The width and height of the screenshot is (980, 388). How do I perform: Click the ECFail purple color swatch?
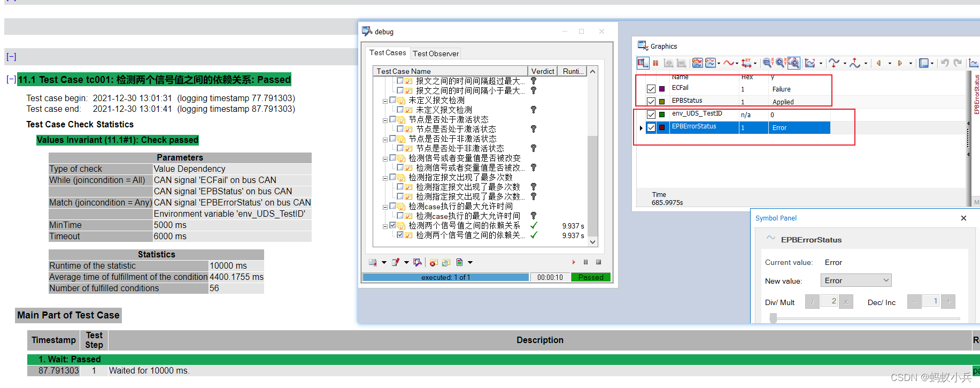click(x=662, y=89)
